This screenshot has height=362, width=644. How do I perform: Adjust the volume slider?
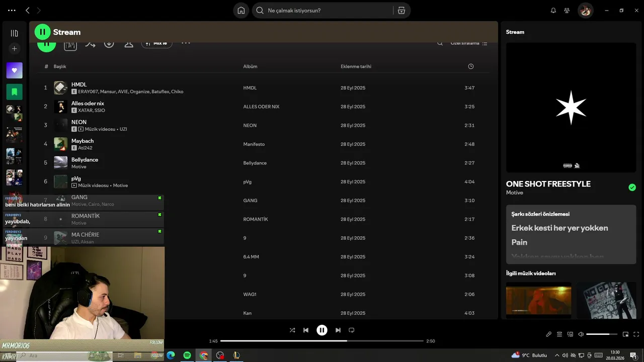[x=602, y=334]
